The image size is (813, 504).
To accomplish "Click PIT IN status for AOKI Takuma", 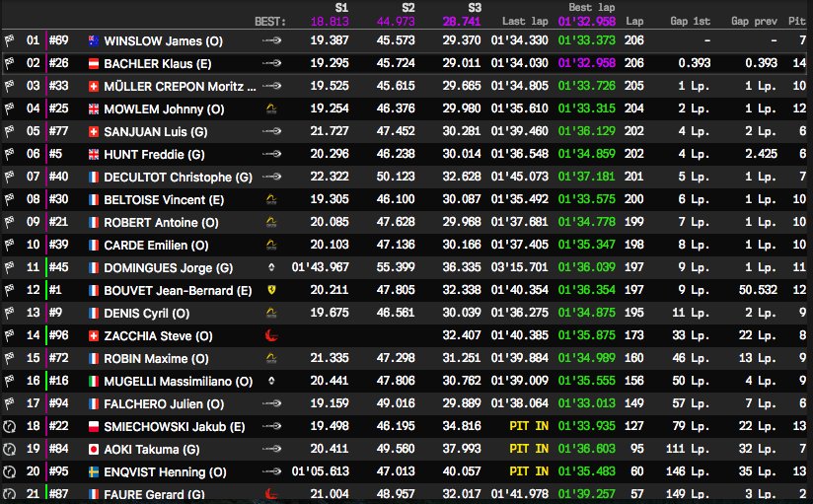I will coord(529,449).
